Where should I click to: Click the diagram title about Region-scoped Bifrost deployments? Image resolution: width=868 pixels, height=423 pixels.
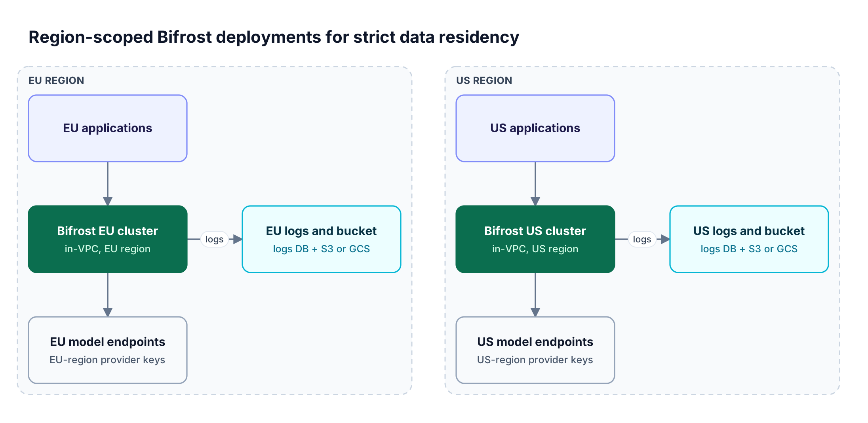(x=274, y=37)
